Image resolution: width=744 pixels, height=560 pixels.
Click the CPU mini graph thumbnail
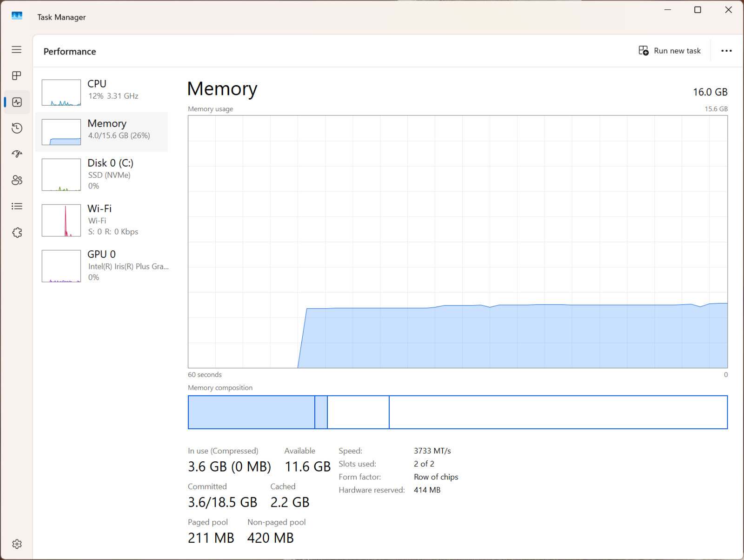pos(61,93)
